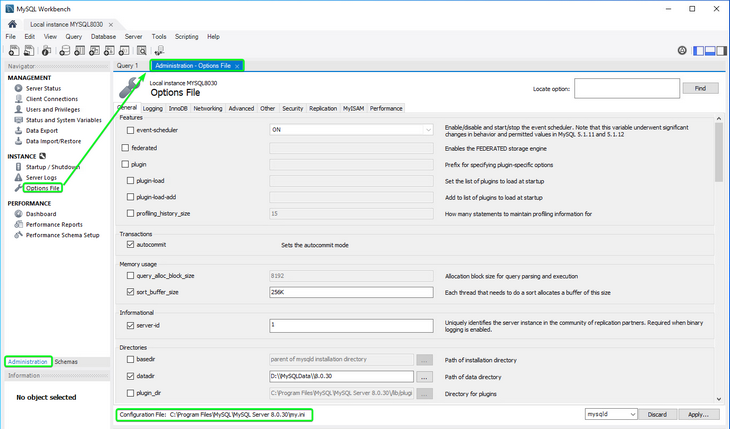Search table data toolbar icon
Screen dimensions: 730x429
point(142,50)
